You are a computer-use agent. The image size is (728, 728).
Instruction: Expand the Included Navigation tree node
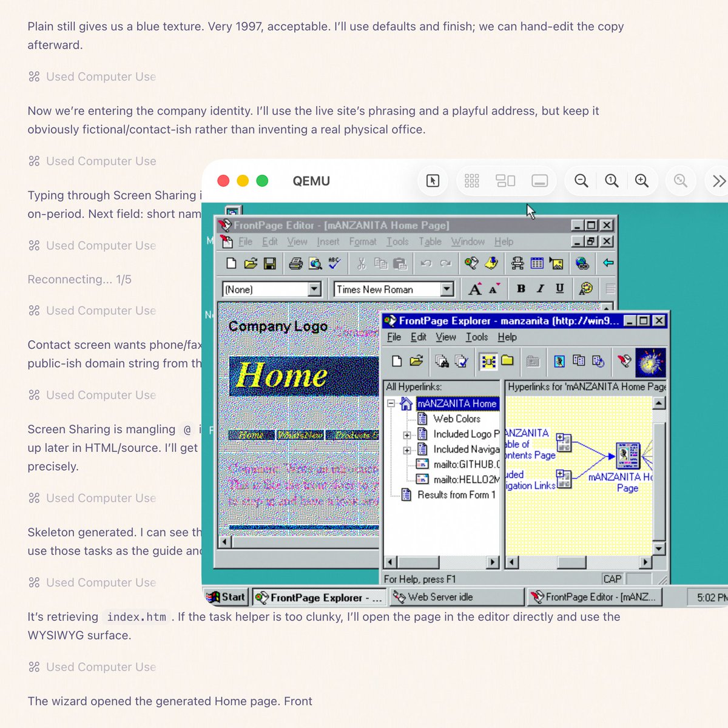[407, 450]
